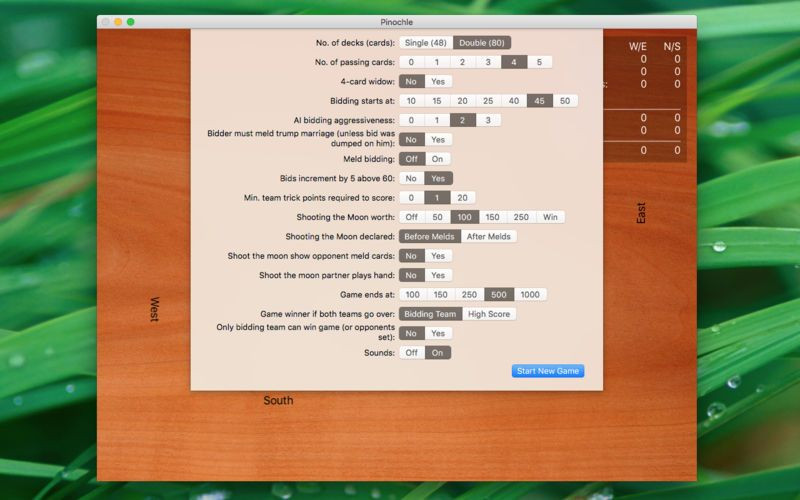Set number of passing cards to 0

pyautogui.click(x=411, y=62)
